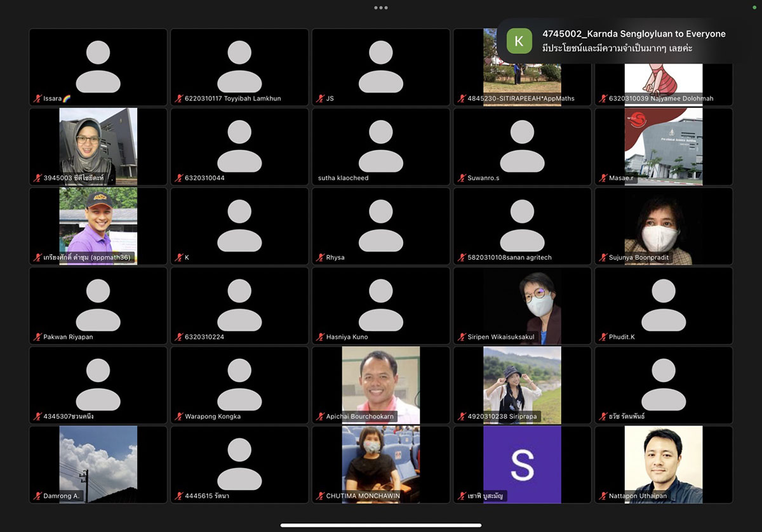Screen dimensions: 762x532
Task: Select the Masae.r participant tile
Action: pyautogui.click(x=663, y=146)
